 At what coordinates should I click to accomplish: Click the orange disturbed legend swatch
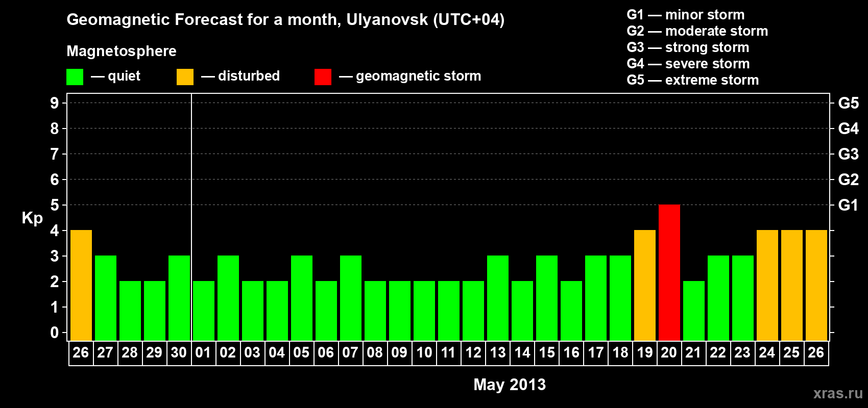coord(185,77)
